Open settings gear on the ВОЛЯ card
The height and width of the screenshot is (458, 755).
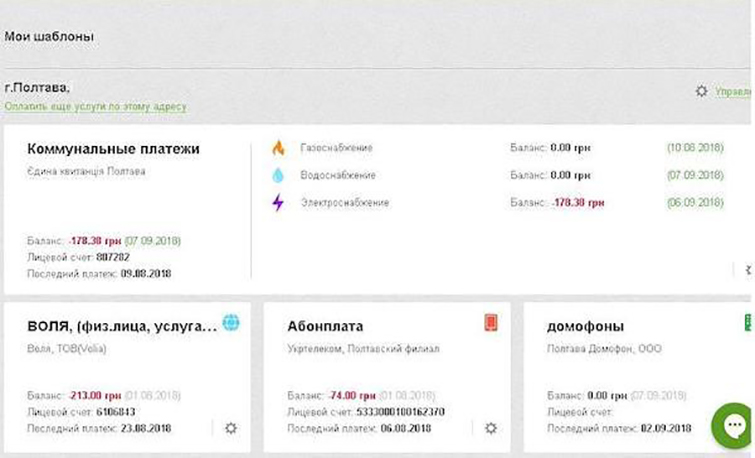[231, 428]
